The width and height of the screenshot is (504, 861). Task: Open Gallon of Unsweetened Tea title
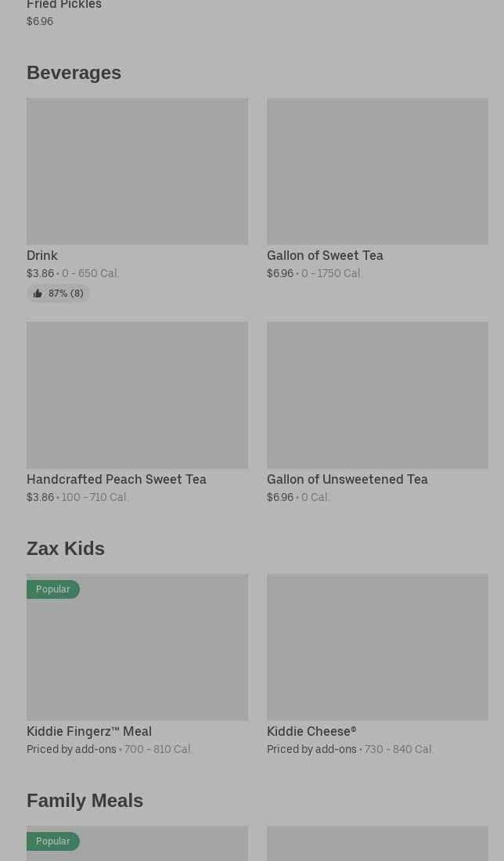pos(347,479)
